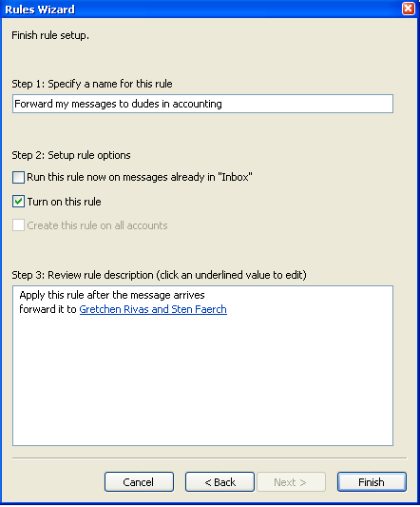Select the "Apply this rule after the message arrives" line

[112, 295]
